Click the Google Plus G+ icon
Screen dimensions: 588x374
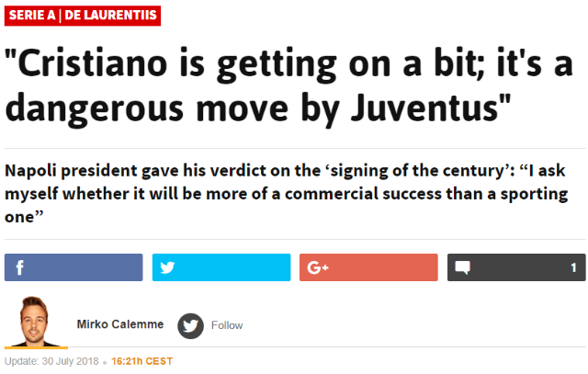[318, 267]
